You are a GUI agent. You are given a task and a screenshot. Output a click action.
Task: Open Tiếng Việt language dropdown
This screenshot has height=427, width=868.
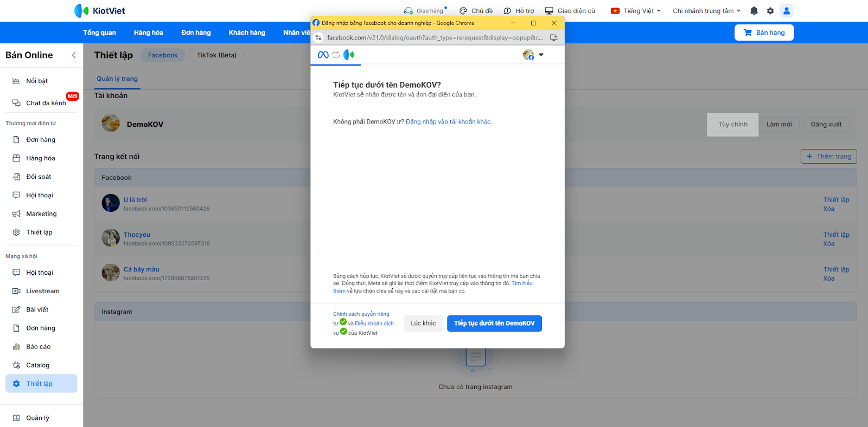pos(636,11)
